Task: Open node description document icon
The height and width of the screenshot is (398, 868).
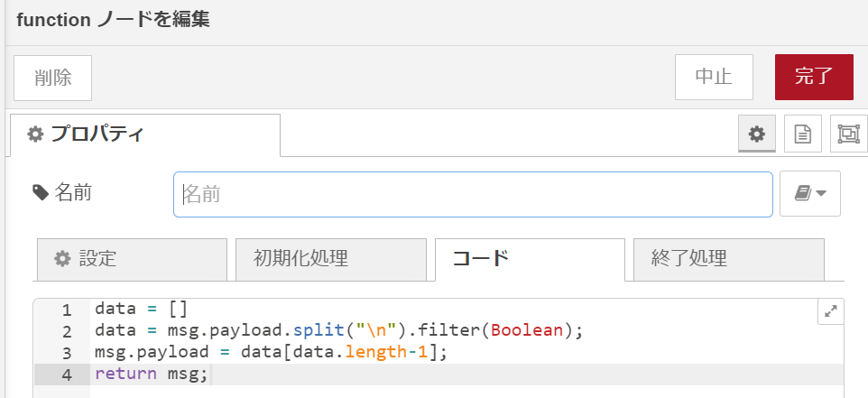Action: point(803,134)
